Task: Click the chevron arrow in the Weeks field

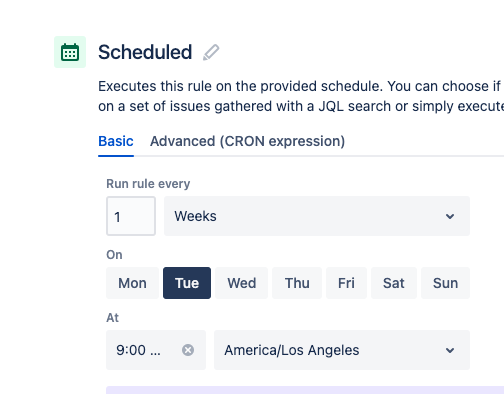Action: [x=450, y=216]
